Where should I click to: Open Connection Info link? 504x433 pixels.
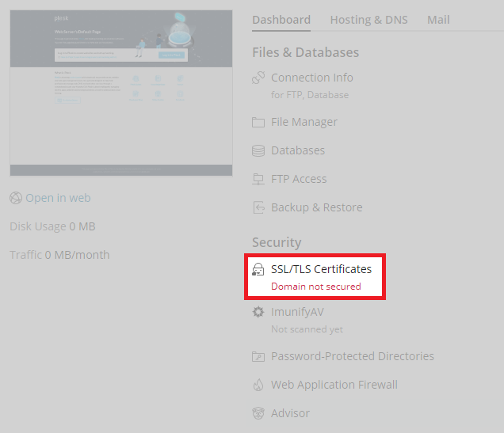click(x=311, y=78)
